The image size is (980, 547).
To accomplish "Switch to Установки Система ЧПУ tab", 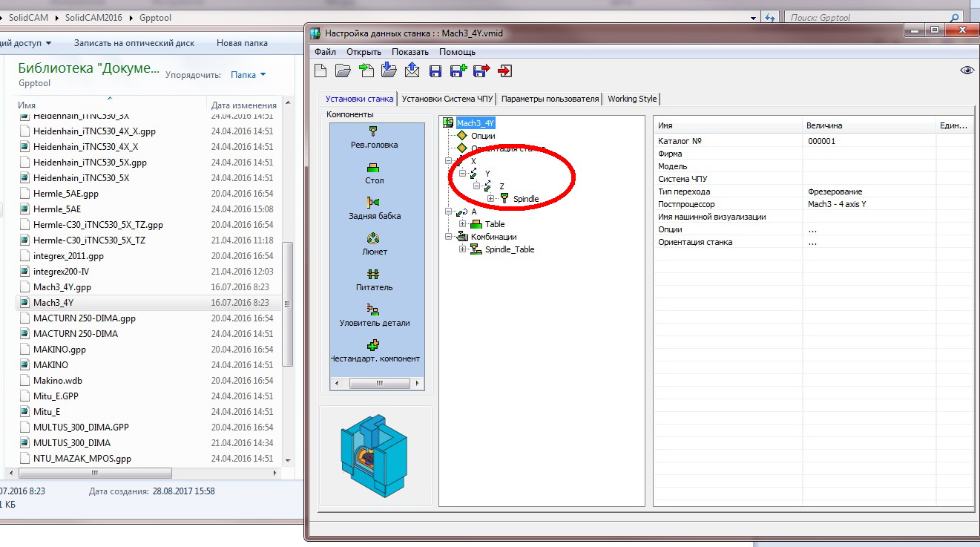I will click(447, 99).
